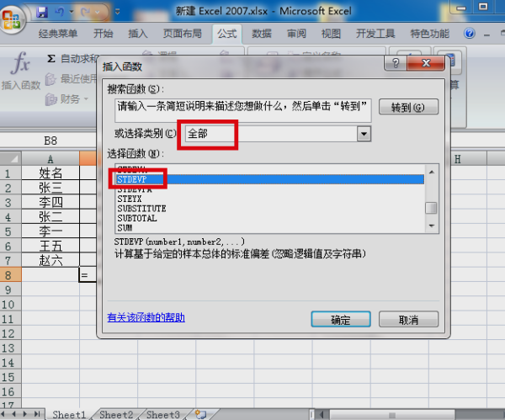Click cell containing 赵六
Image resolution: width=505 pixels, height=420 pixels.
pos(50,260)
